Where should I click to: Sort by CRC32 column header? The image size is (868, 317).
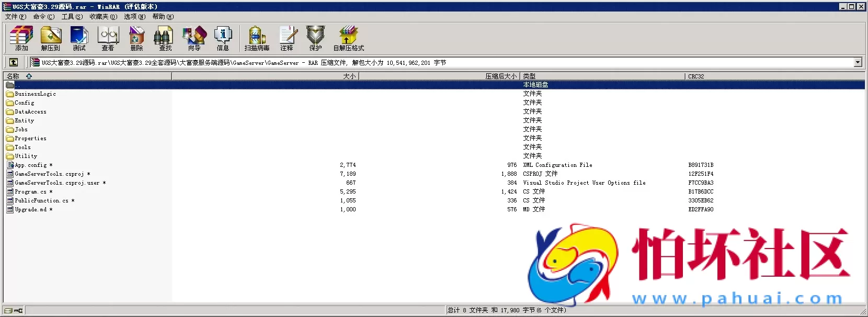point(774,76)
